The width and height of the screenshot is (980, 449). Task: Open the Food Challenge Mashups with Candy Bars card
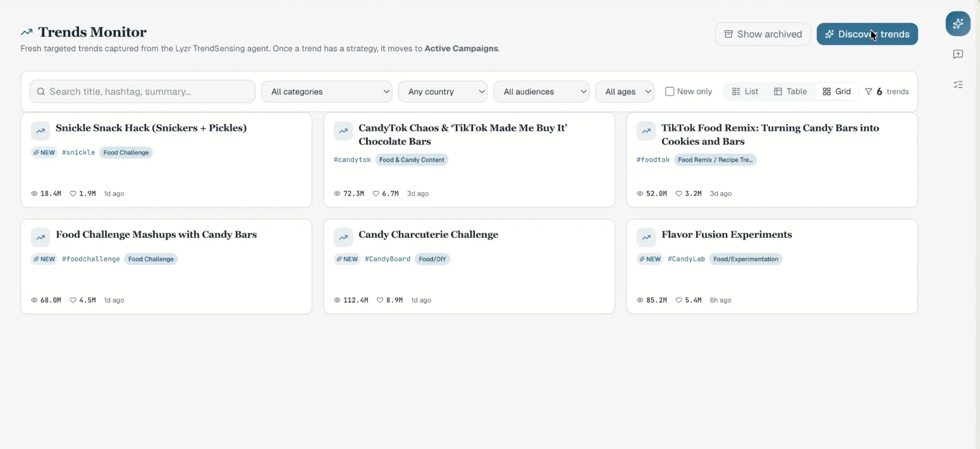pyautogui.click(x=166, y=266)
